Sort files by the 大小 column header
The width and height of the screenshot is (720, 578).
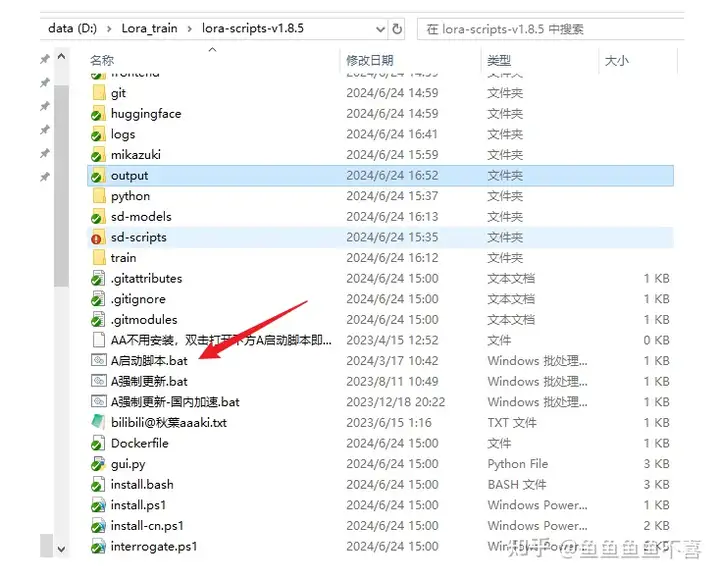pyautogui.click(x=616, y=61)
